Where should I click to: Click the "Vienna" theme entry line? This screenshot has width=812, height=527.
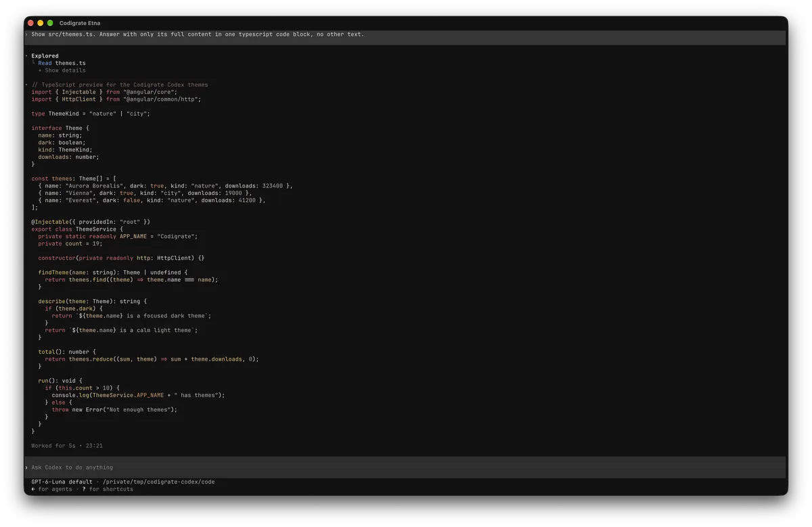click(x=145, y=193)
